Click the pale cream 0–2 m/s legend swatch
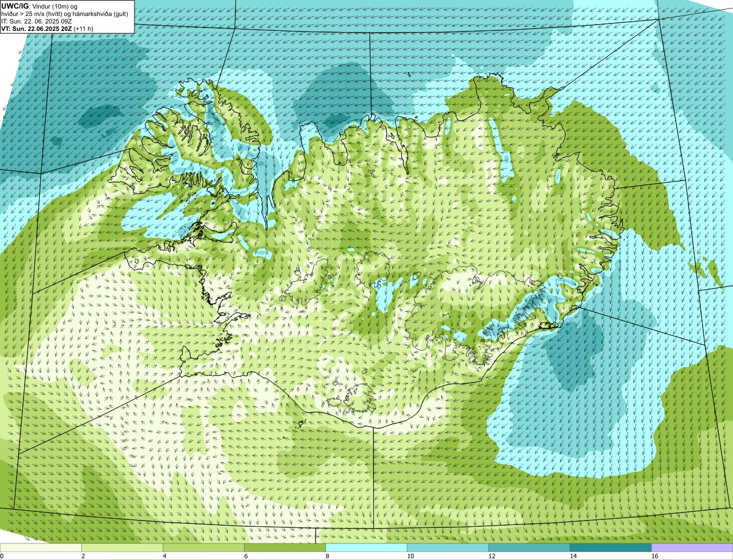 (41, 547)
